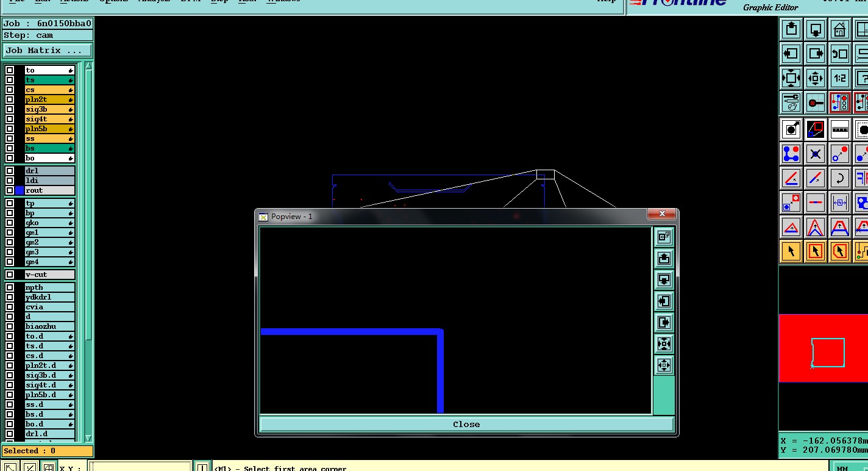The image size is (868, 471).
Task: Click the overview map thumbnail
Action: [823, 348]
